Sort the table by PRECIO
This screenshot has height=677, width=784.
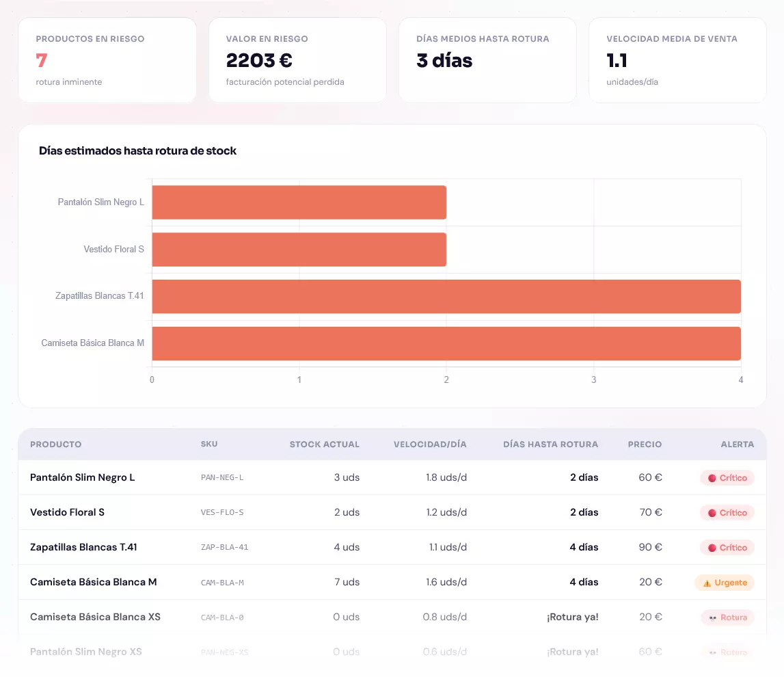pyautogui.click(x=643, y=444)
